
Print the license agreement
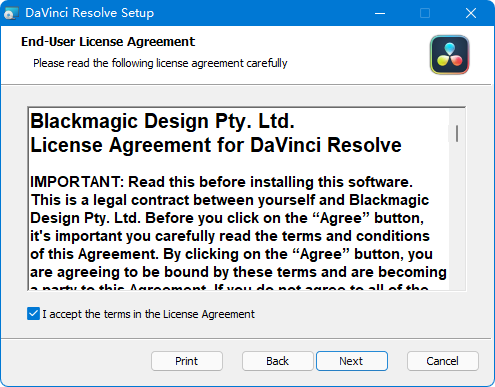(x=187, y=361)
